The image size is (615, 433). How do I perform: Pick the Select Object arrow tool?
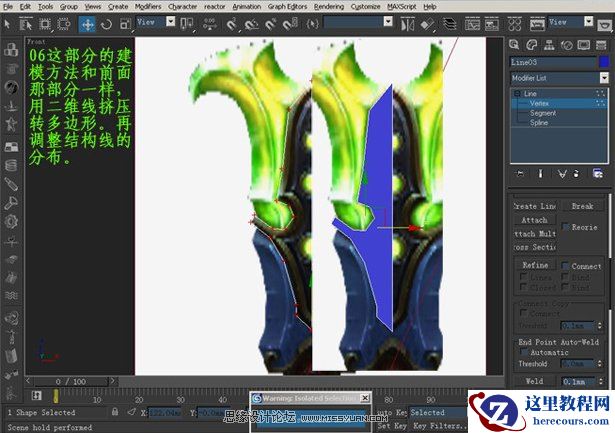(7, 24)
